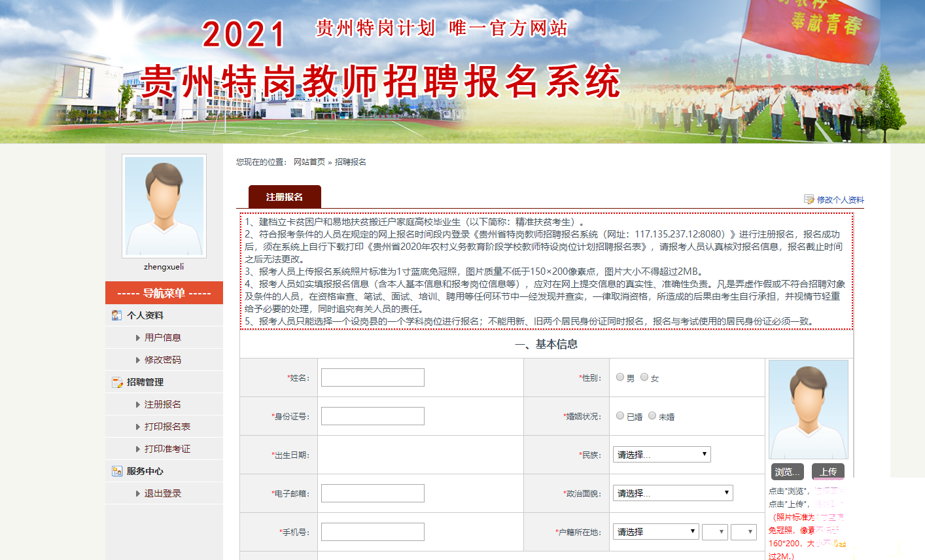This screenshot has height=560, width=925.
Task: Click the 上传 photo upload button
Action: [x=828, y=472]
